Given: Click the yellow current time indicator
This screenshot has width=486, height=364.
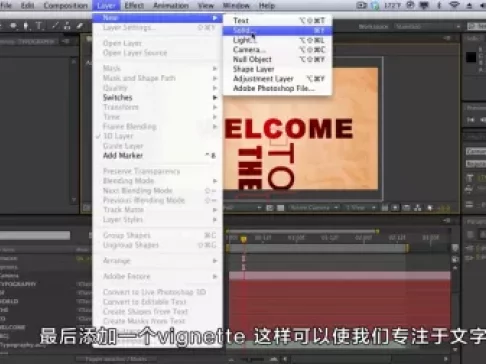Looking at the screenshot, I should pos(244,239).
